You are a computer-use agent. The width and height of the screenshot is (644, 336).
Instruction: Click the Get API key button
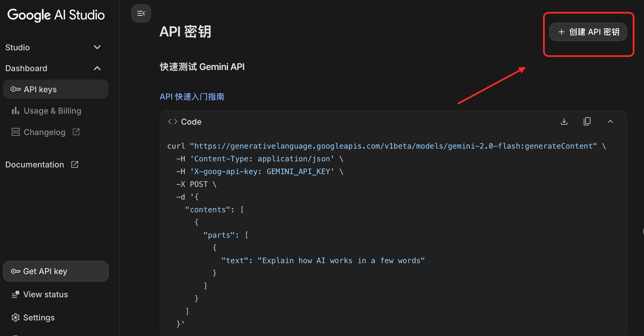pos(56,271)
